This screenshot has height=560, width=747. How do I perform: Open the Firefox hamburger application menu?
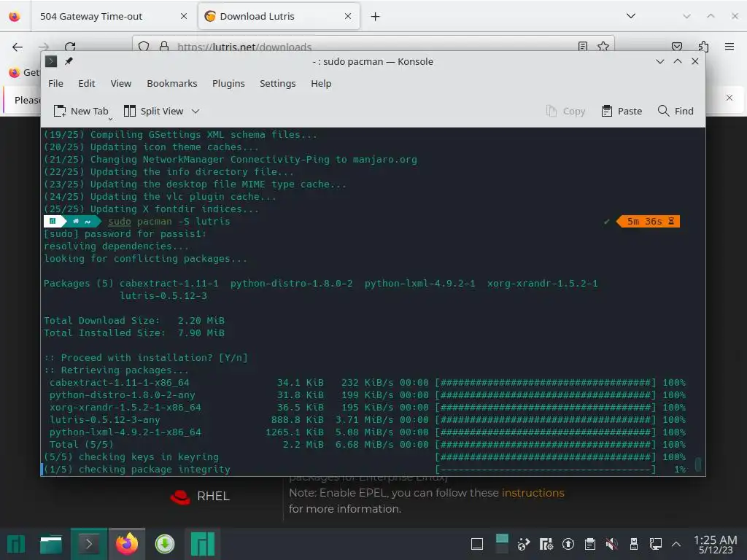(729, 47)
